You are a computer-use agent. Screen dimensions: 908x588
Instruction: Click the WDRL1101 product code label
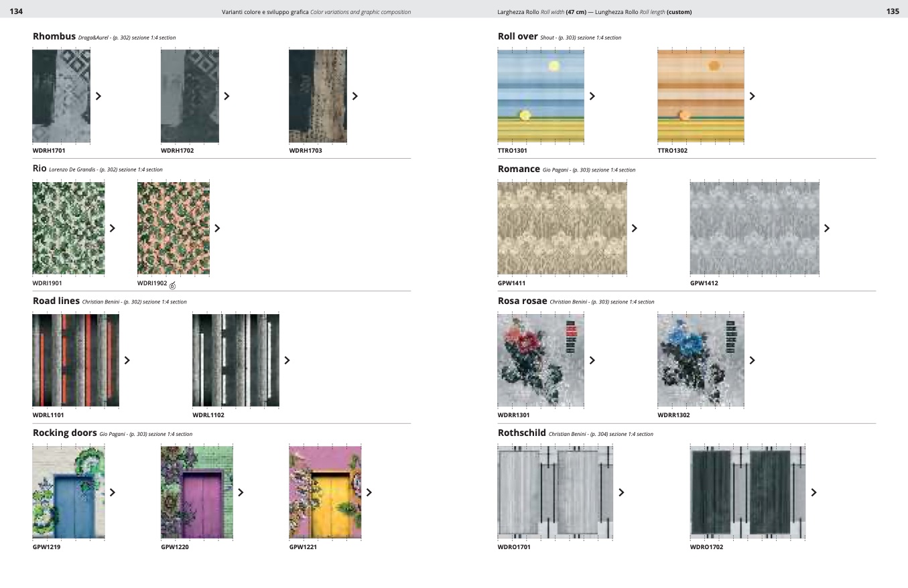(48, 415)
